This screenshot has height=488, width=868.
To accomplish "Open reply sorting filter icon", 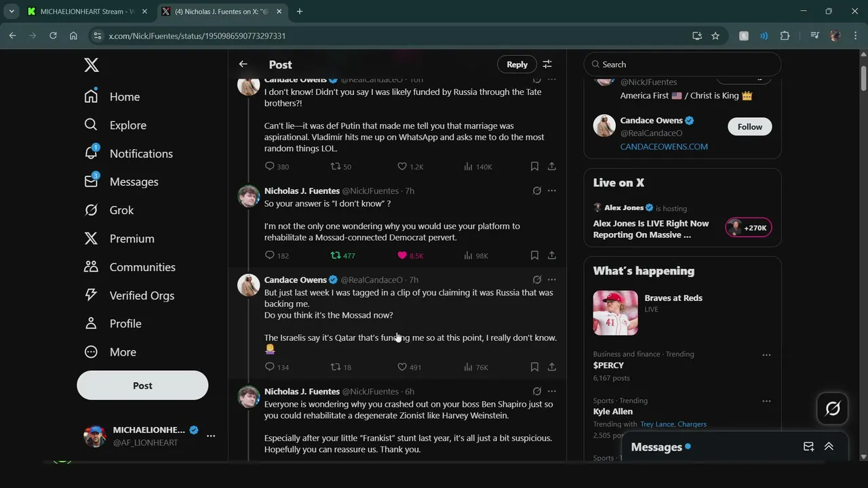I will (x=547, y=64).
